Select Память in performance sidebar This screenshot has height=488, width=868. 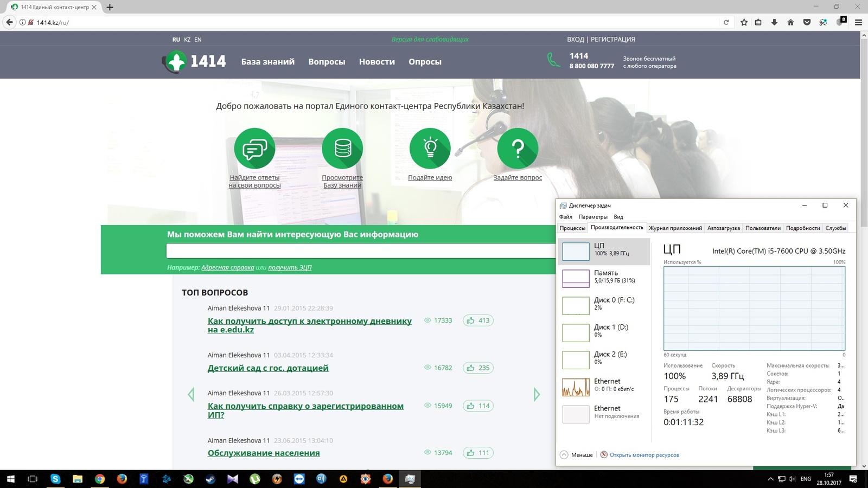click(604, 278)
